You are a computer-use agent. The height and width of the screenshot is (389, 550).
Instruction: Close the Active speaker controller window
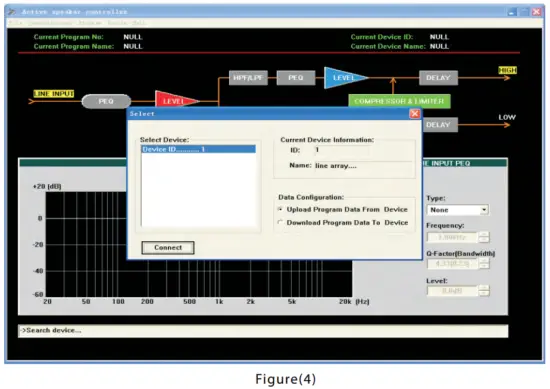[x=537, y=12]
